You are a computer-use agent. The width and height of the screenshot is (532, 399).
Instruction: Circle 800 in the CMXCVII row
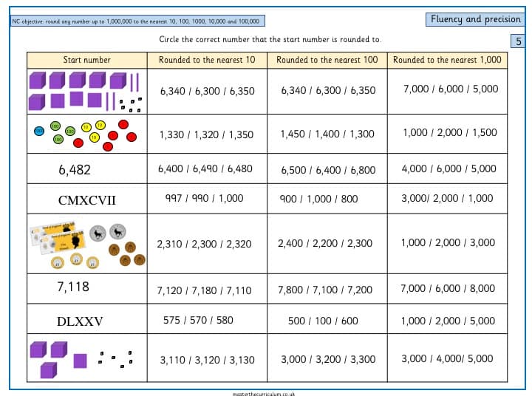pyautogui.click(x=349, y=199)
